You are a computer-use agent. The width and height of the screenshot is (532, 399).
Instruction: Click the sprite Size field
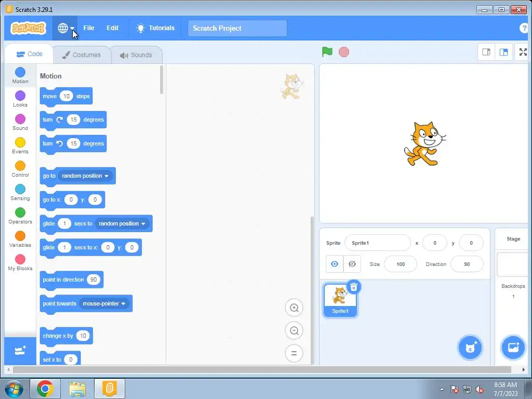[x=401, y=264]
